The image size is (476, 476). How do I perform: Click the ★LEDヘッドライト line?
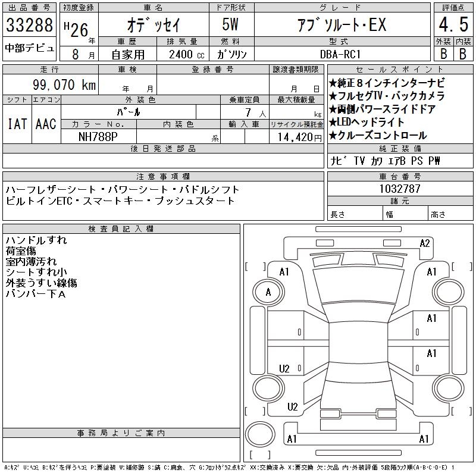coord(367,122)
